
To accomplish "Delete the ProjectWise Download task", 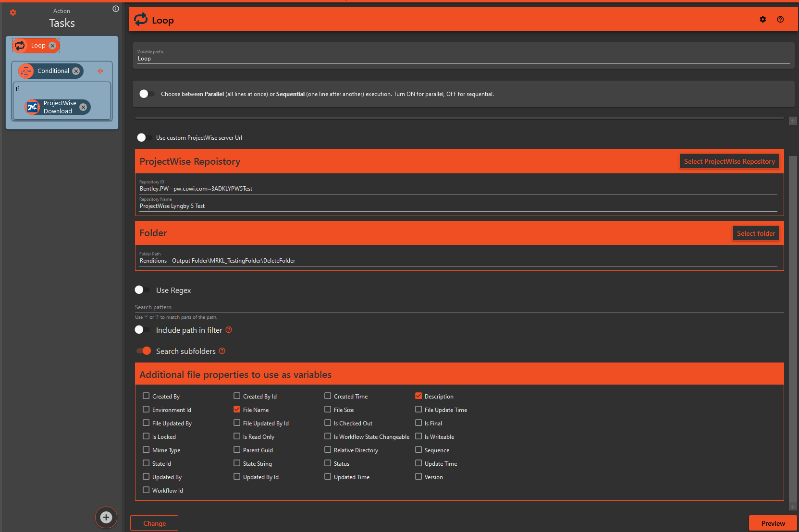I will click(x=83, y=107).
